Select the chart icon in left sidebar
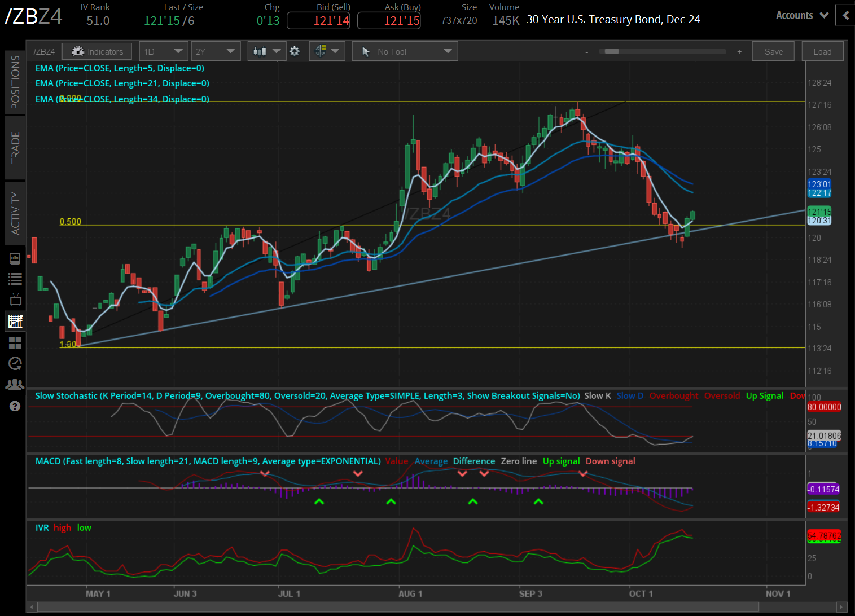Screen dimensions: 855x616 [15, 321]
